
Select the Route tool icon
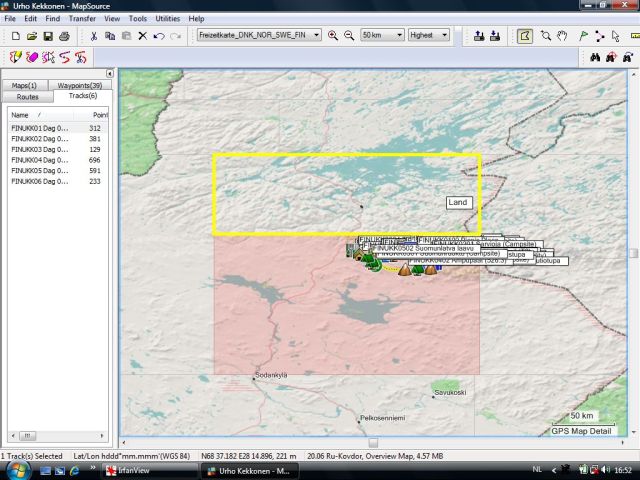click(x=600, y=36)
